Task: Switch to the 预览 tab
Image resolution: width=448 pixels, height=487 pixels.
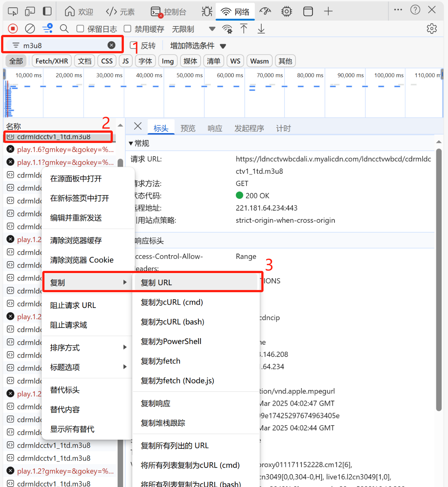Action: [188, 128]
